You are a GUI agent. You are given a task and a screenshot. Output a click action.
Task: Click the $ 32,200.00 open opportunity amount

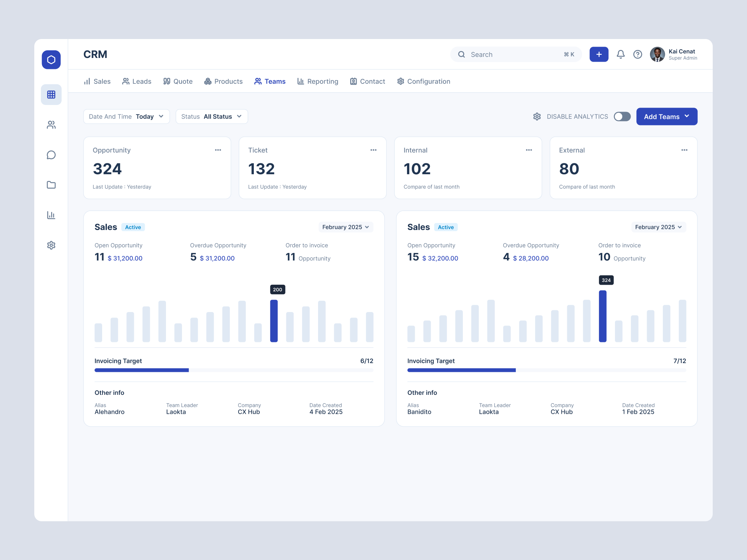pyautogui.click(x=440, y=258)
